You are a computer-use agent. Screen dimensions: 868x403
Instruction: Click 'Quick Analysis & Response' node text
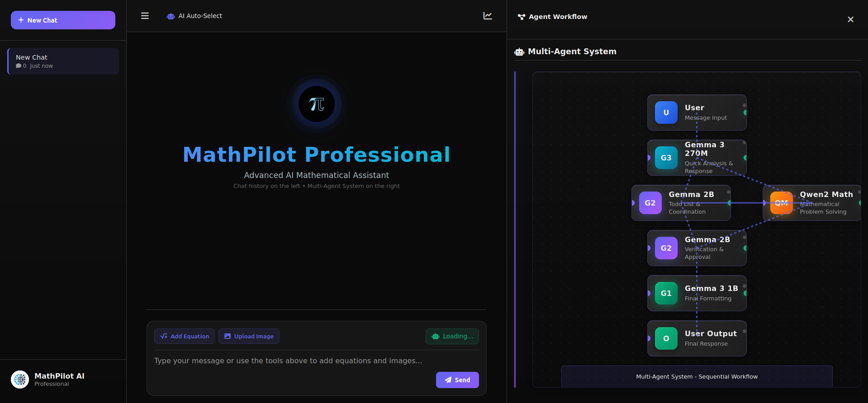pyautogui.click(x=709, y=167)
